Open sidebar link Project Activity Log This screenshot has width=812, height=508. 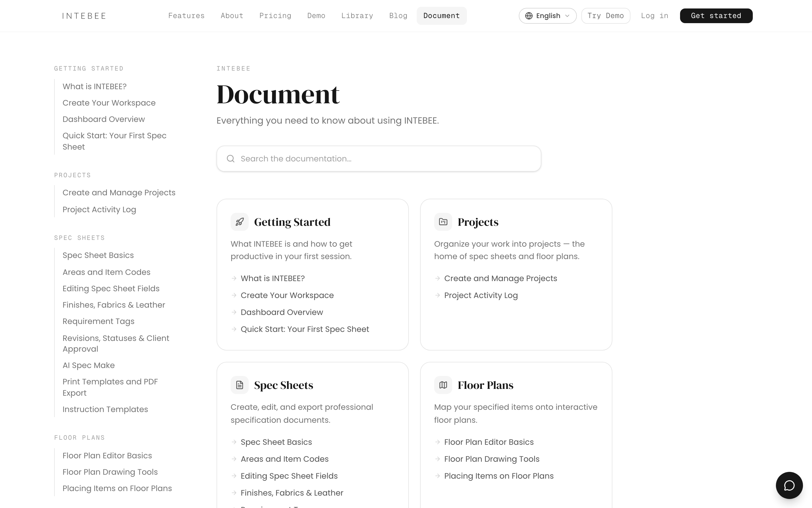click(99, 209)
